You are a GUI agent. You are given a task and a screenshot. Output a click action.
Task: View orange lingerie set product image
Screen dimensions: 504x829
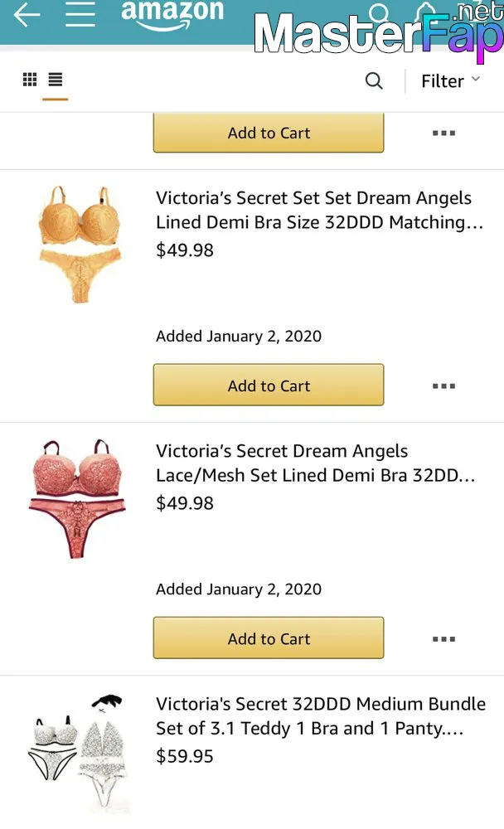click(x=80, y=245)
